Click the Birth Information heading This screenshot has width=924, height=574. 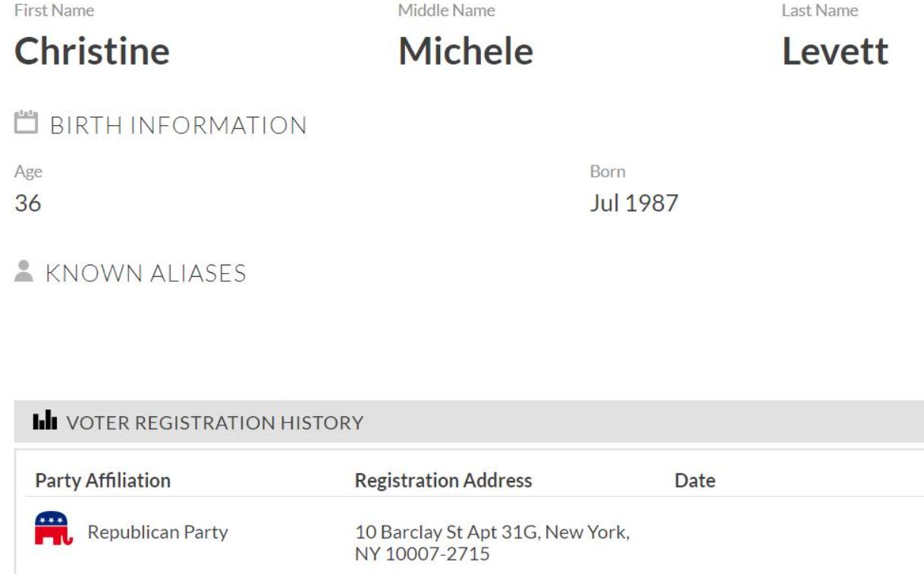[178, 125]
